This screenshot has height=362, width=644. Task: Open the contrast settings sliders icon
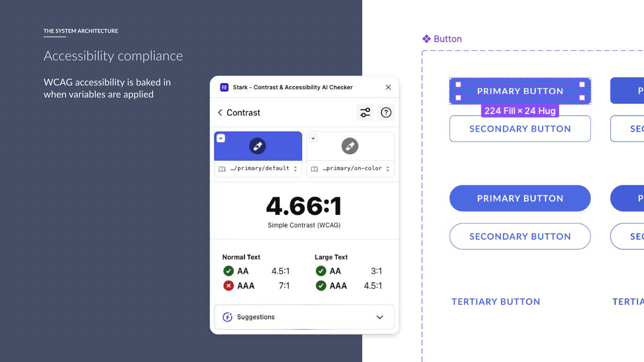click(x=365, y=113)
